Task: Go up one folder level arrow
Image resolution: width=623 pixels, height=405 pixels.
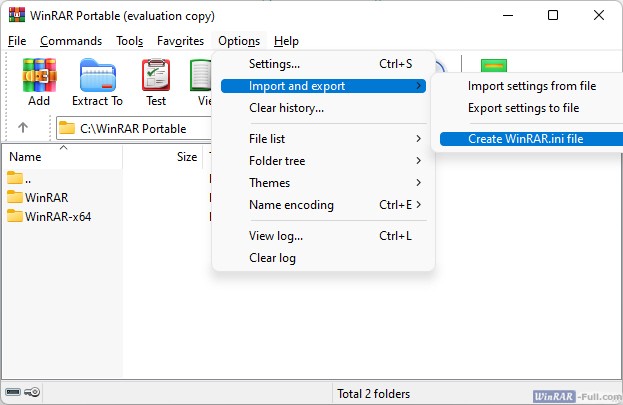Action: pos(23,128)
